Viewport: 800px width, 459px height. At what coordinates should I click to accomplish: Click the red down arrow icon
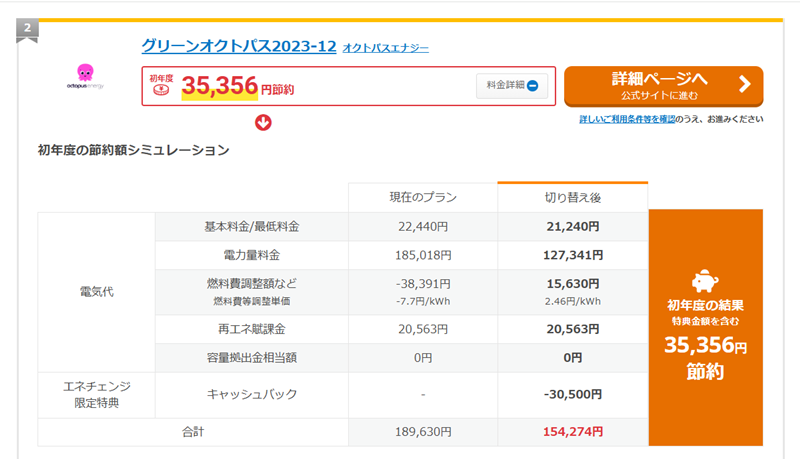(264, 123)
